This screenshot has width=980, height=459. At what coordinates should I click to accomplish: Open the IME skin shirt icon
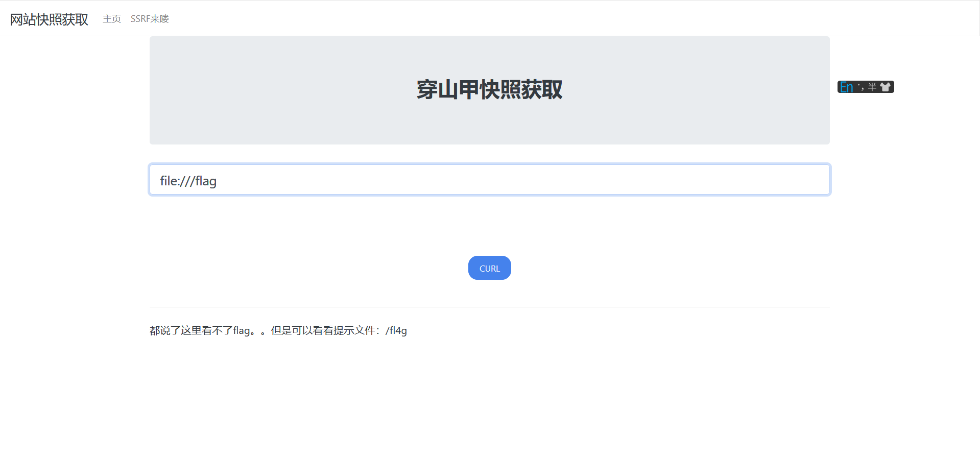(x=886, y=87)
